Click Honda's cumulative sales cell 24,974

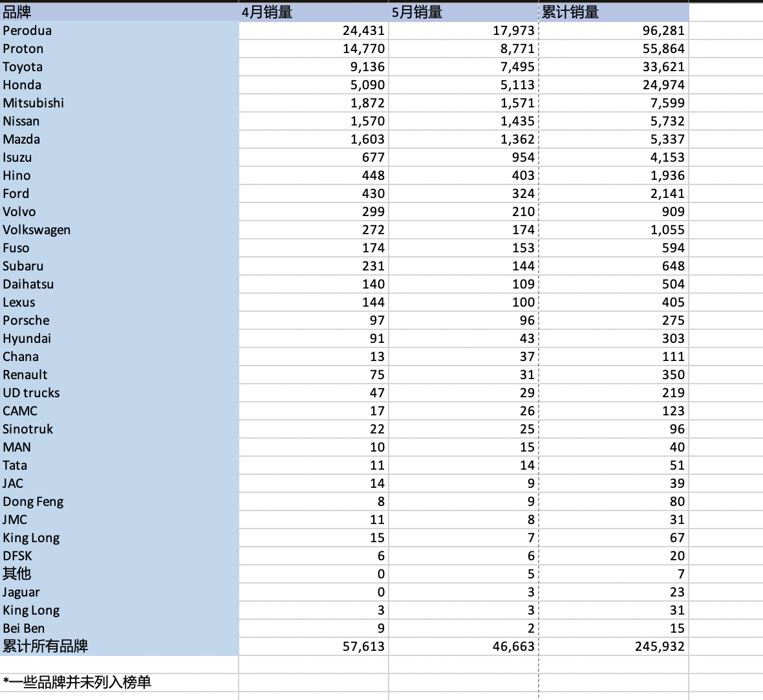(x=614, y=85)
